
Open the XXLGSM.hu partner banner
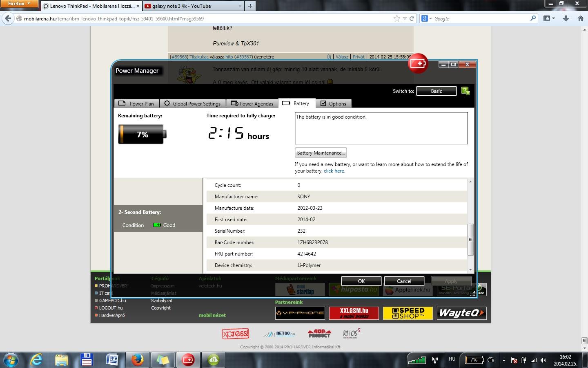pos(354,313)
